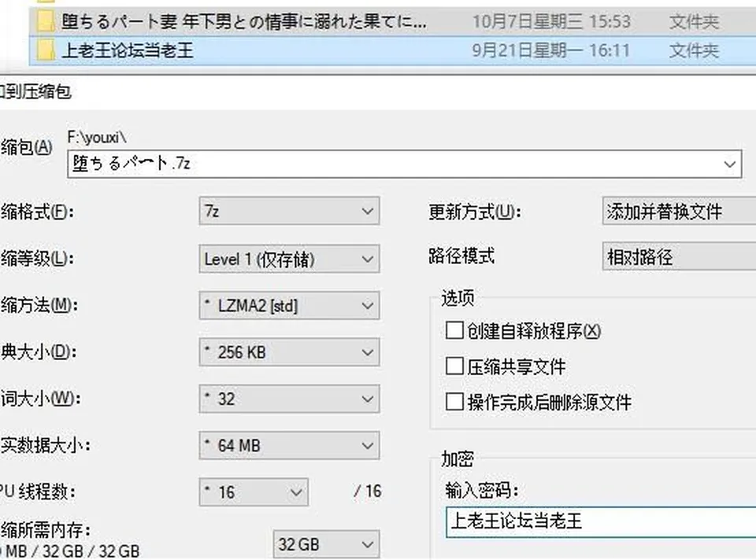Open the word size dropdown showing 32
Image resolution: width=756 pixels, height=560 pixels.
pyautogui.click(x=289, y=399)
